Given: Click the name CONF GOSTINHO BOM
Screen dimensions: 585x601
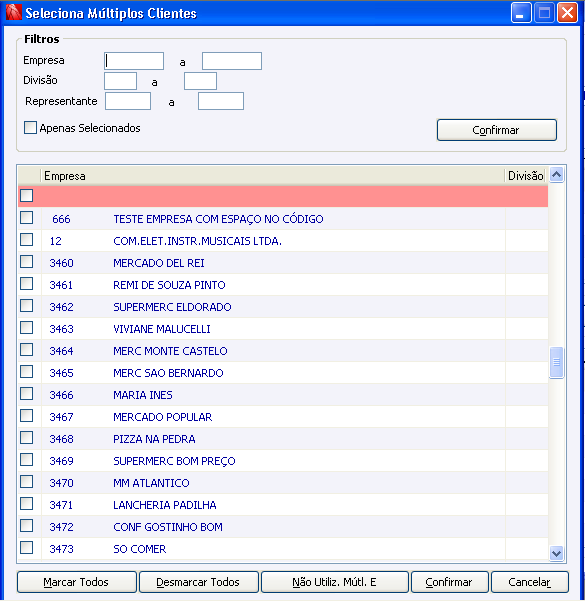Looking at the screenshot, I should coord(168,527).
